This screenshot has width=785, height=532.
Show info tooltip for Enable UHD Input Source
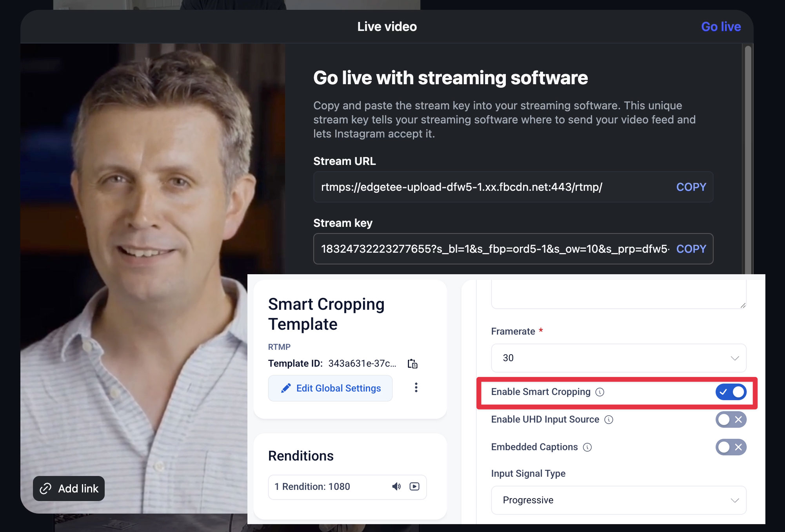(609, 420)
